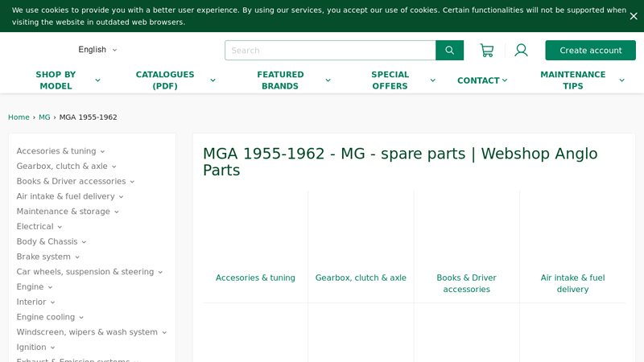Open Books & Driver accessories category card link
Screen dimensions: 644x362
467,284
